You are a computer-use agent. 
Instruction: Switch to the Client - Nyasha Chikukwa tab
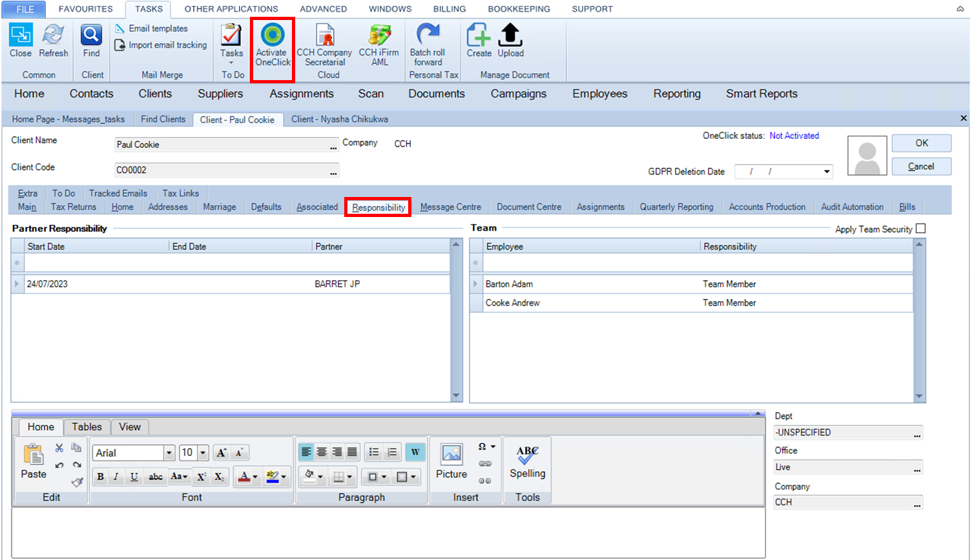click(x=340, y=119)
